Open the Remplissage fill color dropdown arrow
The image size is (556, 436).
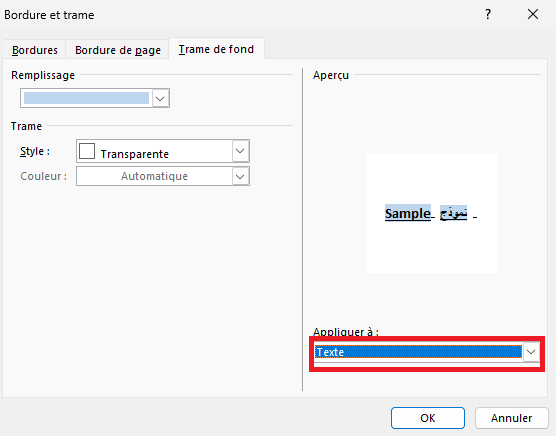[x=160, y=98]
